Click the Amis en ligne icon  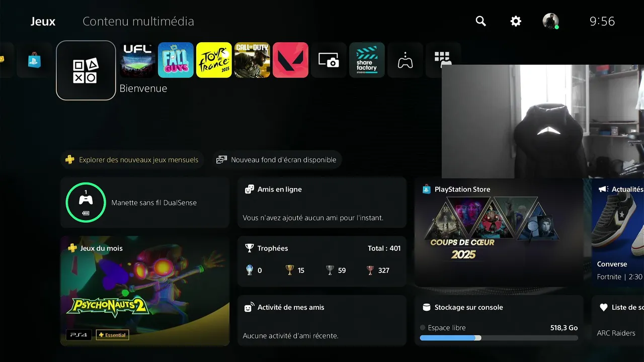tap(249, 190)
